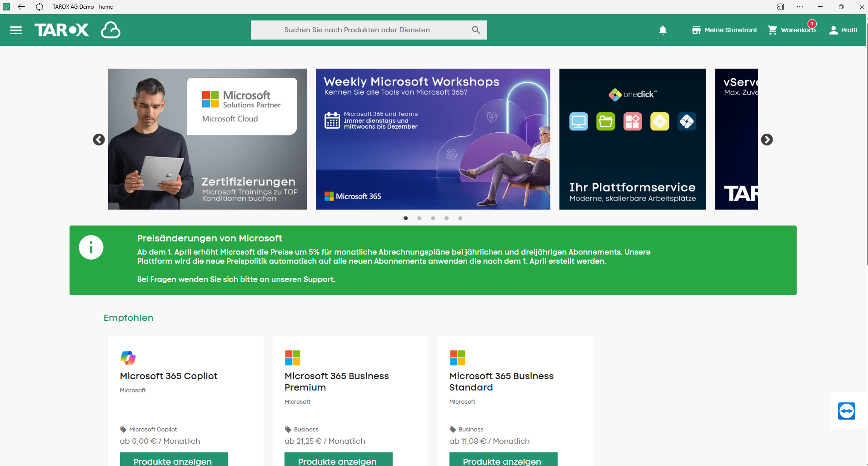Open Microsoft Zertifizierungen banner
Screen dimensions: 868x466
[207, 139]
